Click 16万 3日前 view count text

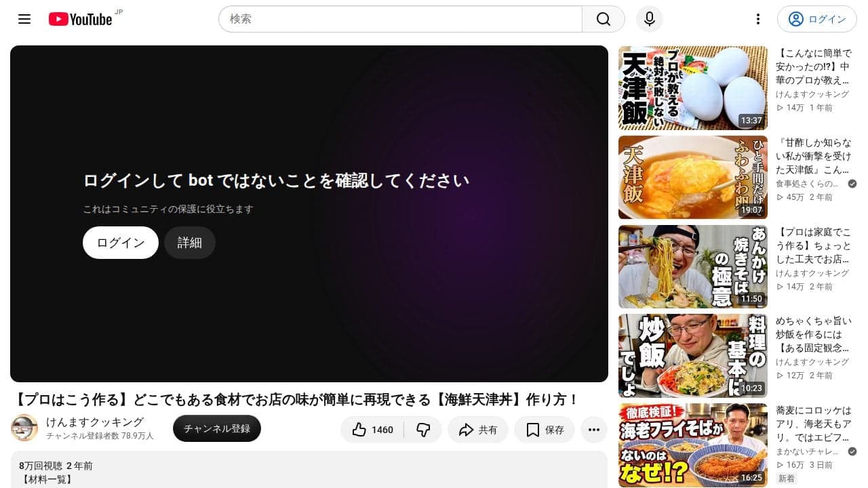tap(804, 465)
